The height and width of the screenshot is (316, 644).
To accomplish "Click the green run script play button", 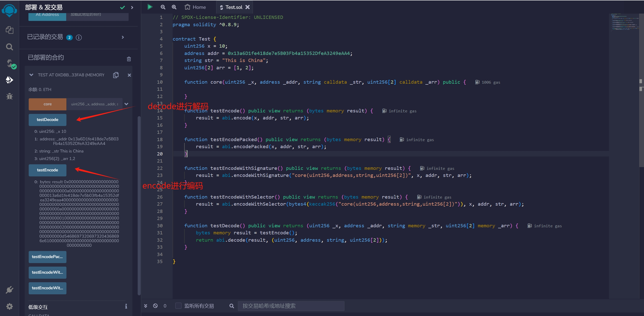I will pyautogui.click(x=150, y=7).
